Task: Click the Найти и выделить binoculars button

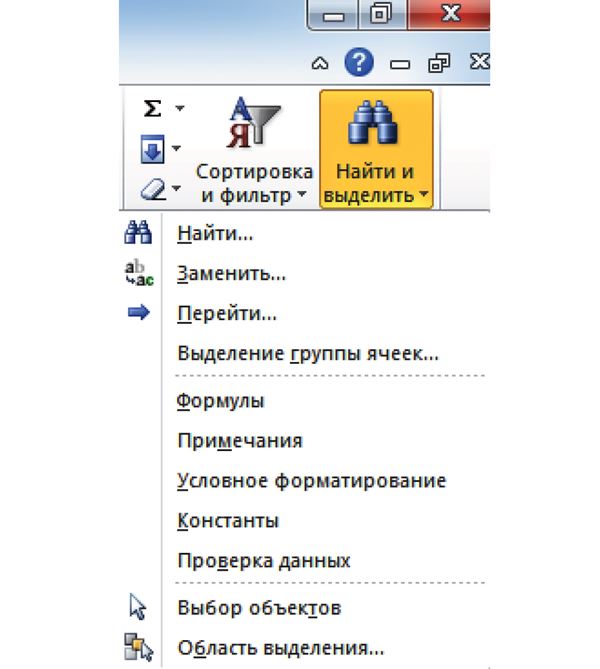Action: click(x=376, y=149)
